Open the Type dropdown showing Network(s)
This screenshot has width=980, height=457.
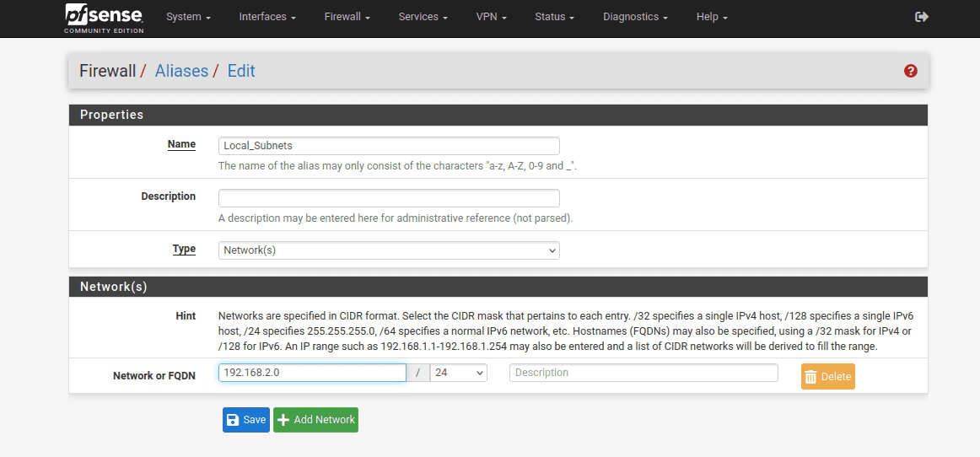pyautogui.click(x=389, y=250)
